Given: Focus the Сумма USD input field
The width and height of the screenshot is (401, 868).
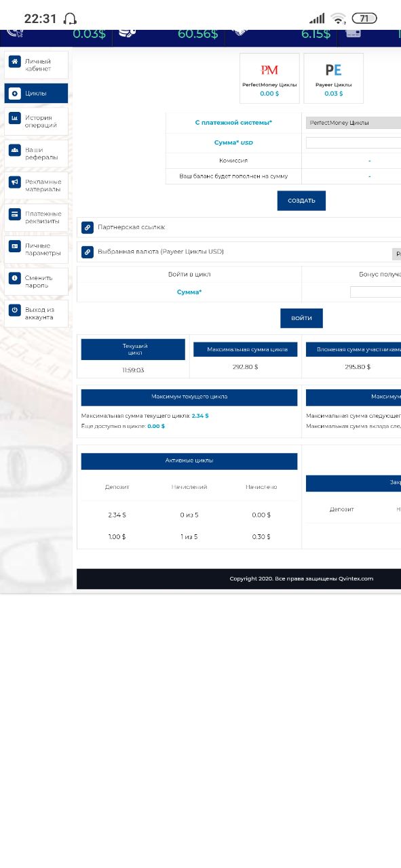Looking at the screenshot, I should [x=354, y=143].
